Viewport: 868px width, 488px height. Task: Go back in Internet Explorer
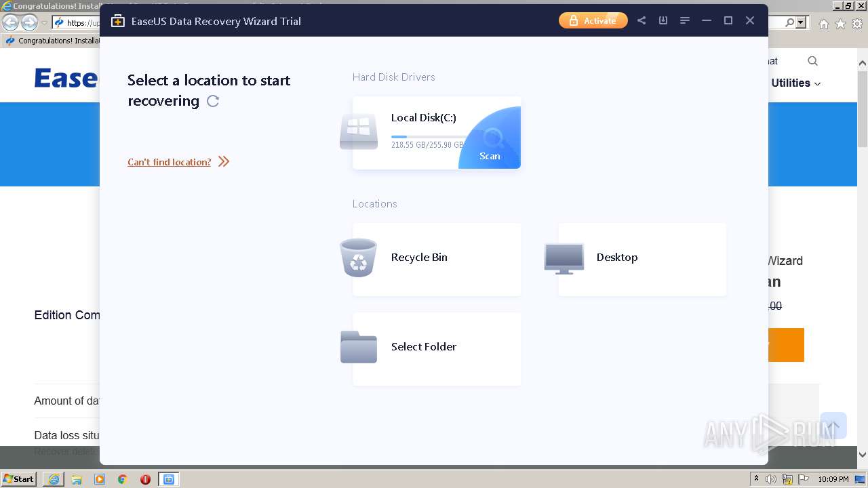(10, 22)
